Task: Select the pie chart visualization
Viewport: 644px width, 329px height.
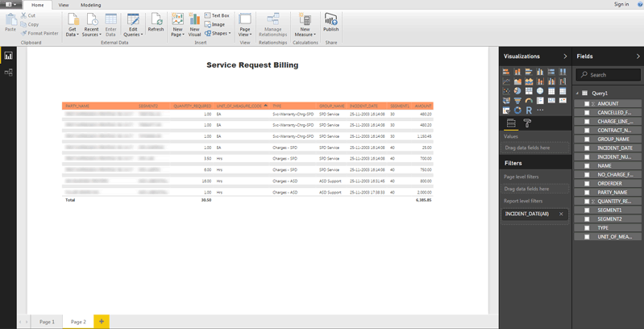Action: (517, 91)
